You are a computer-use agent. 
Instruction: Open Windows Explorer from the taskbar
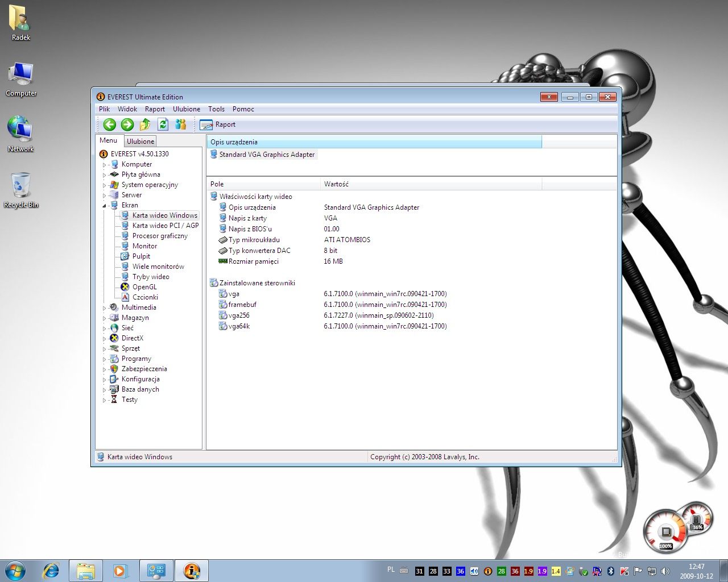[86, 571]
